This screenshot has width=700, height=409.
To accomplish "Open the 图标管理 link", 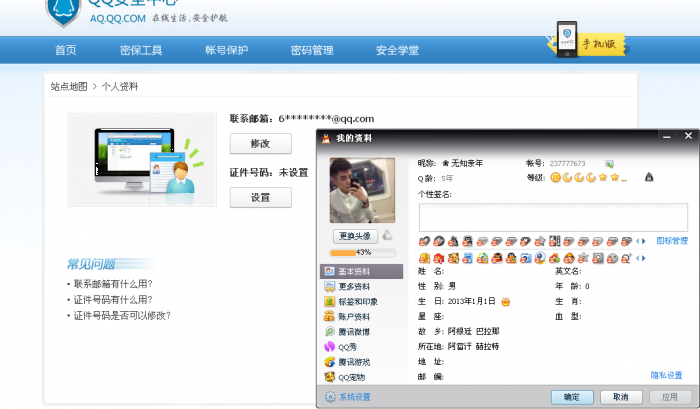I will 672,241.
